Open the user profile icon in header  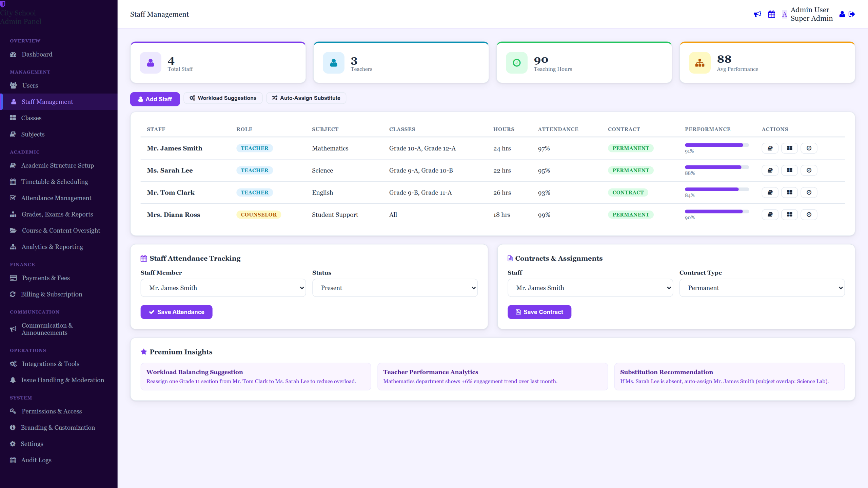click(x=842, y=14)
